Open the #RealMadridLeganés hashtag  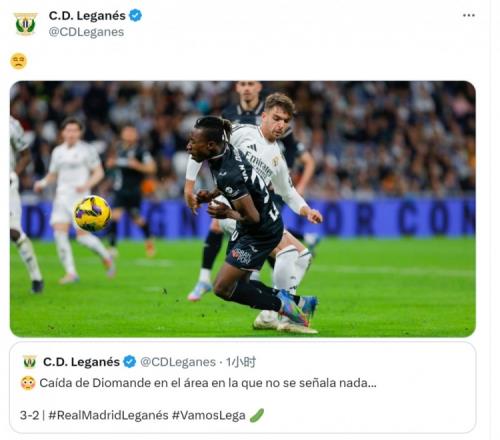click(108, 415)
